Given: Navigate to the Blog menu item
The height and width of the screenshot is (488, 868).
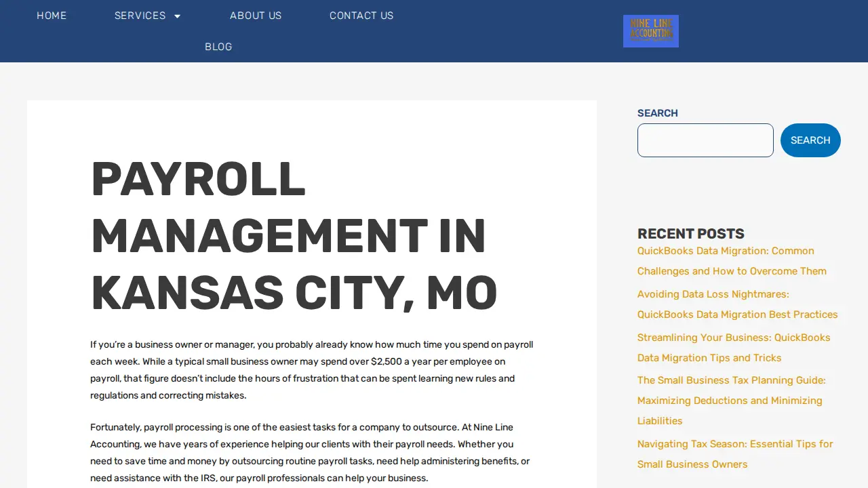Looking at the screenshot, I should [218, 47].
